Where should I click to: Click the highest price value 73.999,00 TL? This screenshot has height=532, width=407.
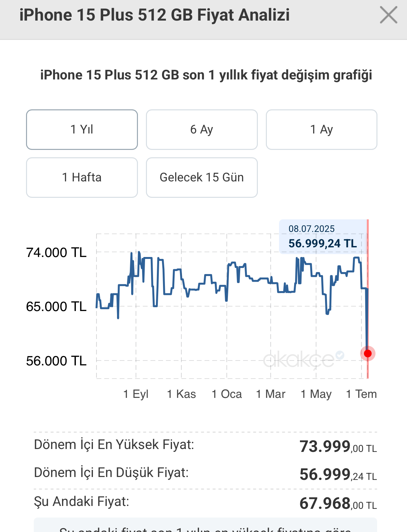click(338, 446)
